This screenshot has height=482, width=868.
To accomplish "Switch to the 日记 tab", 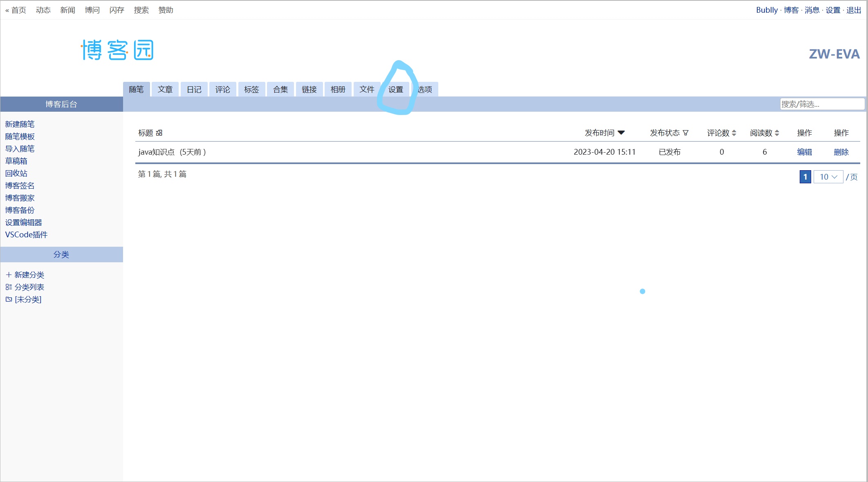I will (194, 89).
